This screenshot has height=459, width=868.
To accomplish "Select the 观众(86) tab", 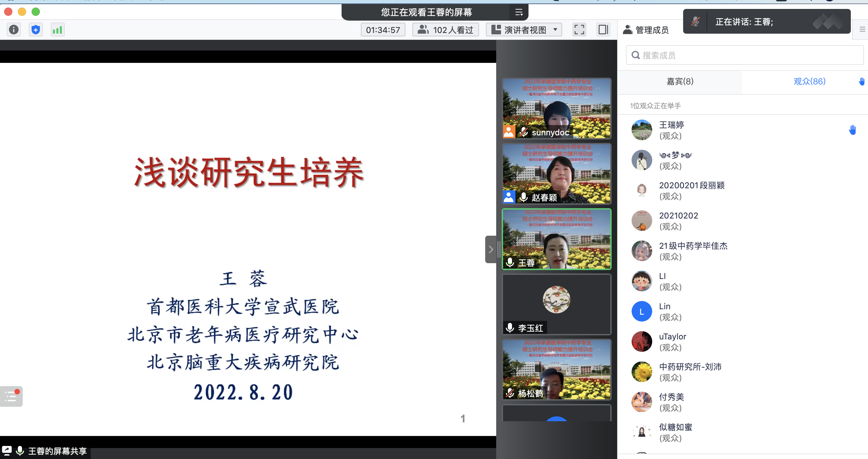I will click(x=809, y=81).
